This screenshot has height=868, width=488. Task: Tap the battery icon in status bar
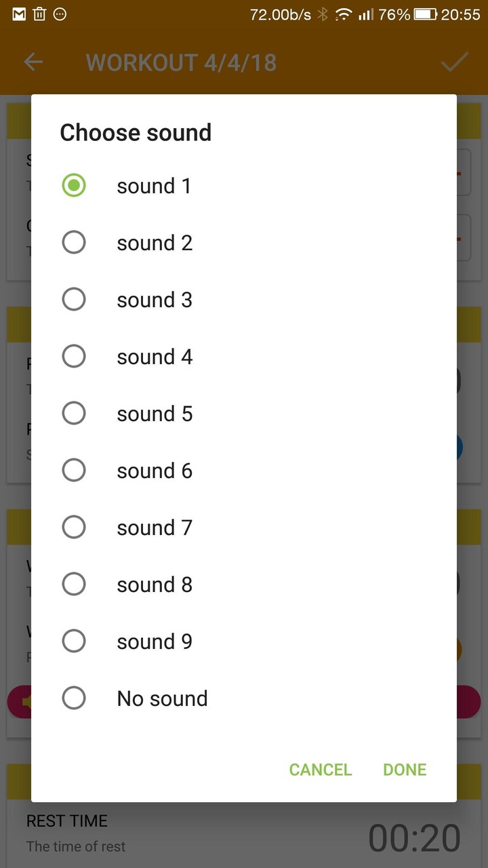[x=425, y=14]
